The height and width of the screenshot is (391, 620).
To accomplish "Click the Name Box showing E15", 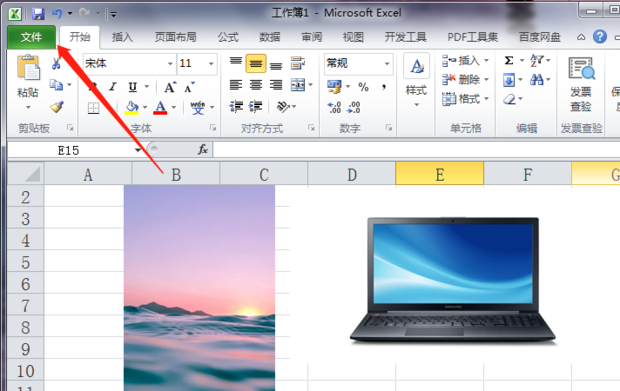I will 68,150.
